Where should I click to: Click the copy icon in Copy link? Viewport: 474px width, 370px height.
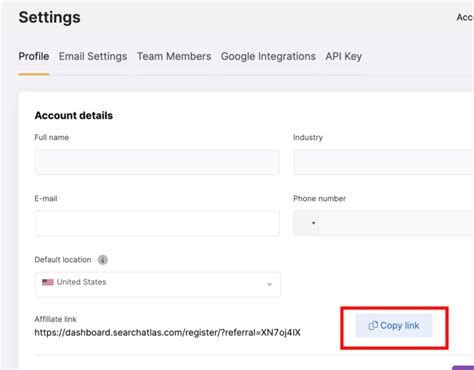coord(373,326)
